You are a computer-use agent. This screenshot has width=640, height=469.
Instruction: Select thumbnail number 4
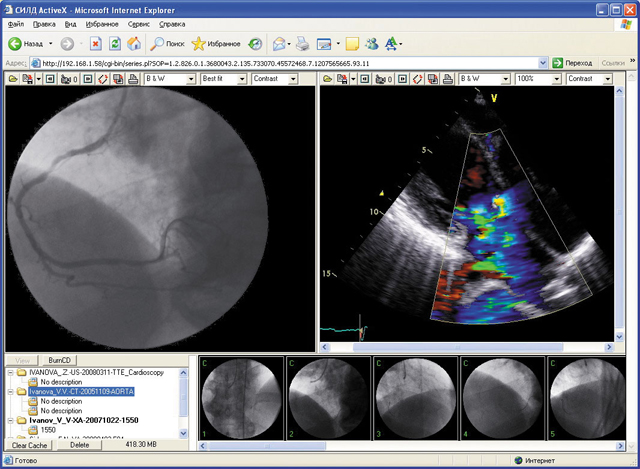coord(502,398)
